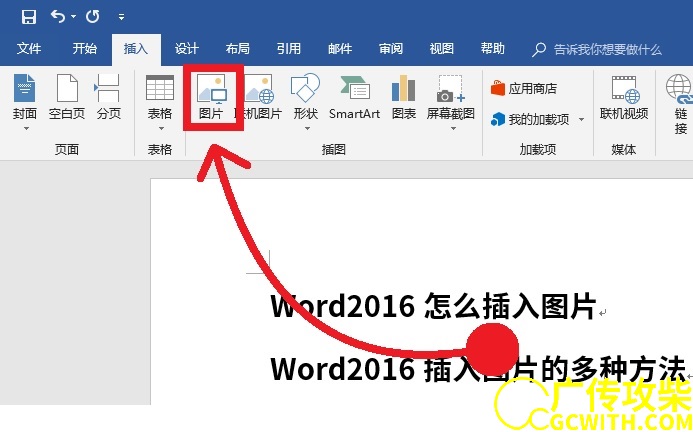
Task: Open 我的加载项 add-ins
Action: click(530, 119)
